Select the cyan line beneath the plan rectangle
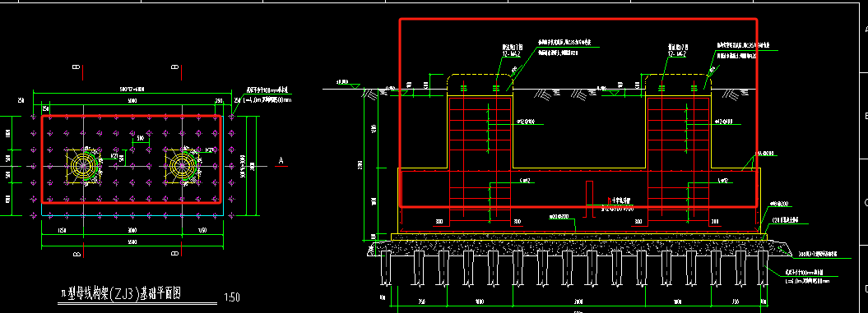 (x=132, y=215)
